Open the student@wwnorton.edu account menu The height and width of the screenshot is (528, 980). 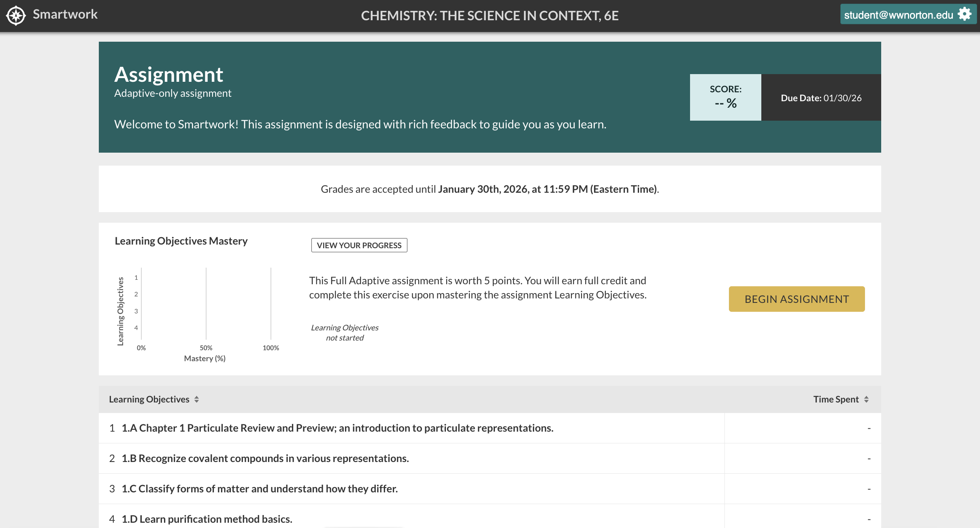coord(898,15)
